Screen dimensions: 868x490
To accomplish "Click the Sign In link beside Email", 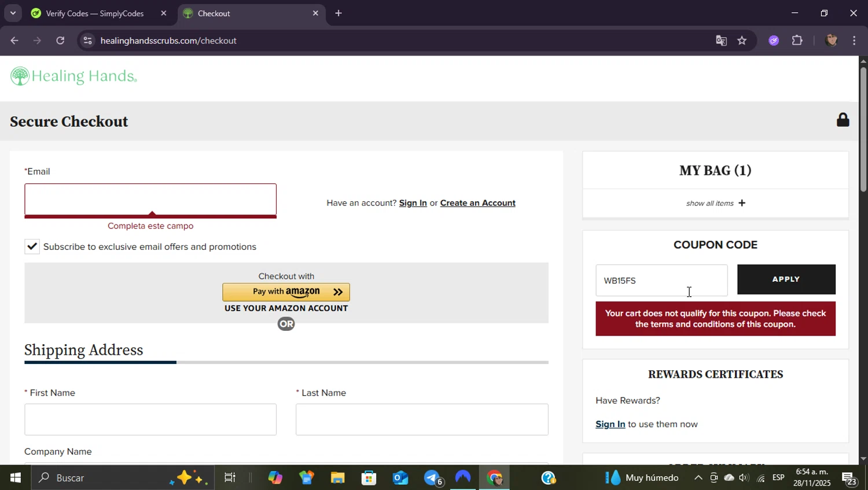I will tap(413, 203).
